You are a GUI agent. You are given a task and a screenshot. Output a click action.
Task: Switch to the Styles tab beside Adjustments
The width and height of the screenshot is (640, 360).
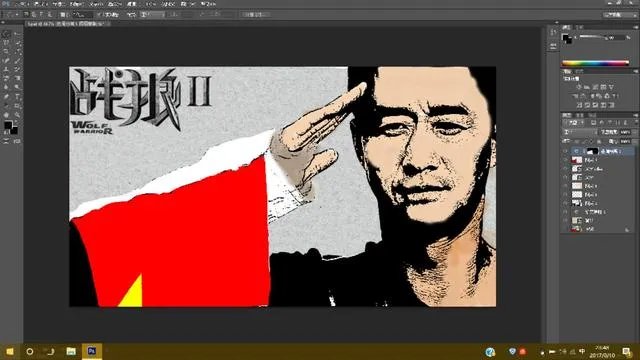click(580, 71)
